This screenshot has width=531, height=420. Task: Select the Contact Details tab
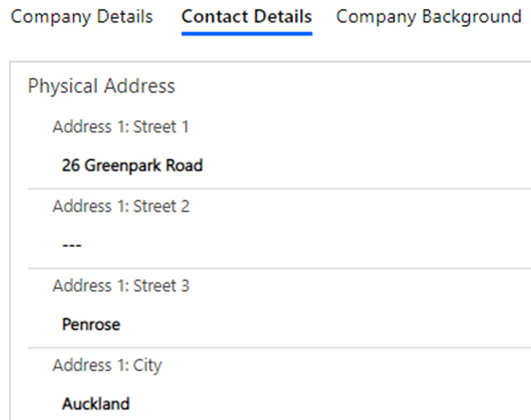(247, 16)
